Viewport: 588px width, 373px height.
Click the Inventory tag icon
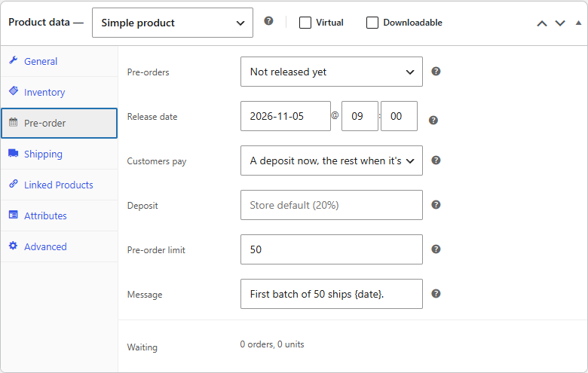14,91
